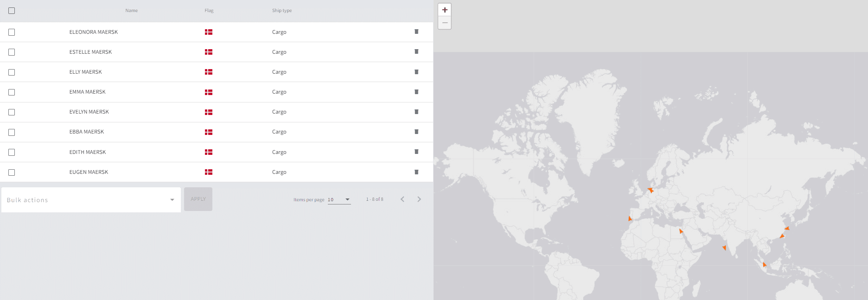The width and height of the screenshot is (868, 300).
Task: Click the "Items per page" label
Action: pos(309,200)
